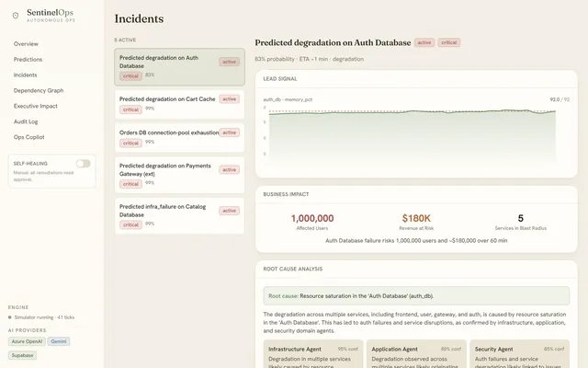Screen dimensions: 588x368
Task: Click the '5 ACTIVE' count label
Action: click(x=125, y=40)
